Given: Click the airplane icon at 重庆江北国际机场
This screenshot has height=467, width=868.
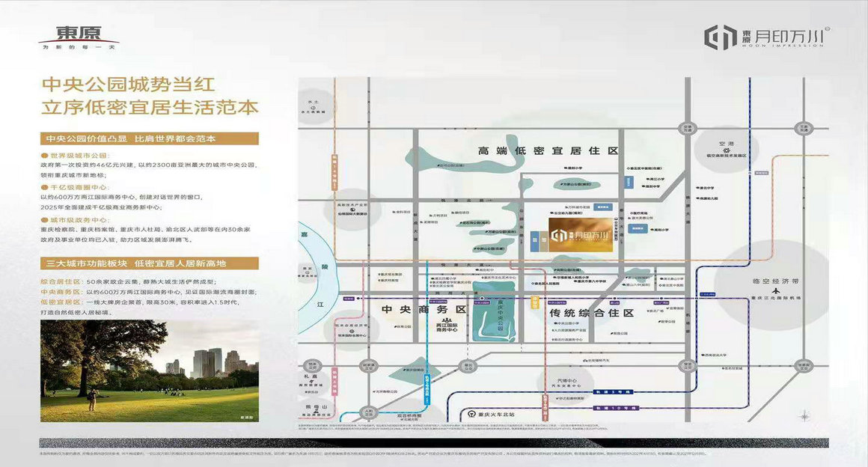Looking at the screenshot, I should click(776, 290).
